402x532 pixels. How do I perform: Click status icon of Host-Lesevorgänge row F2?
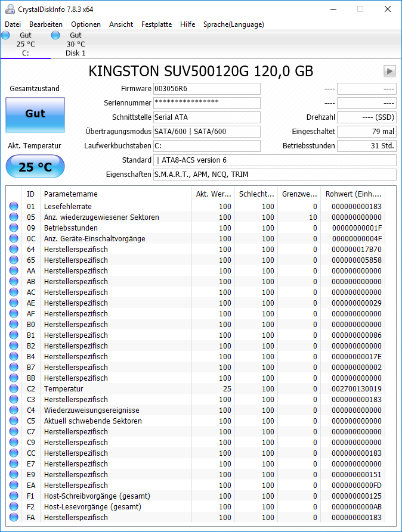[x=14, y=506]
